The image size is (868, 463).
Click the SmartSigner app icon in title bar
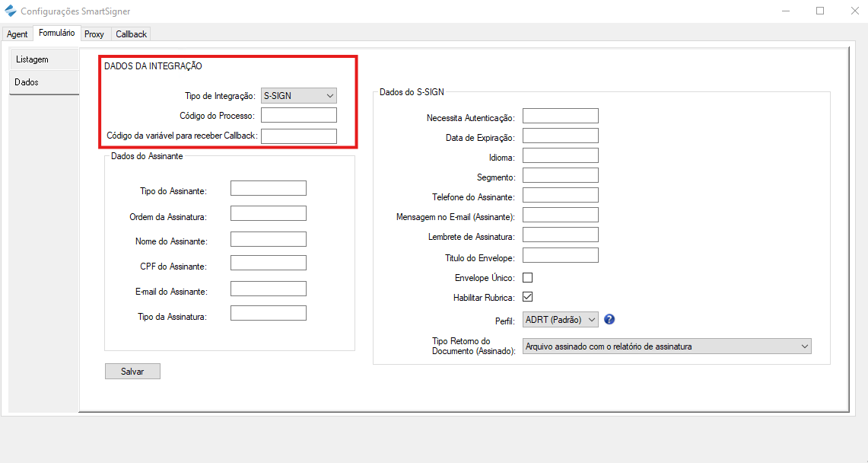11,11
